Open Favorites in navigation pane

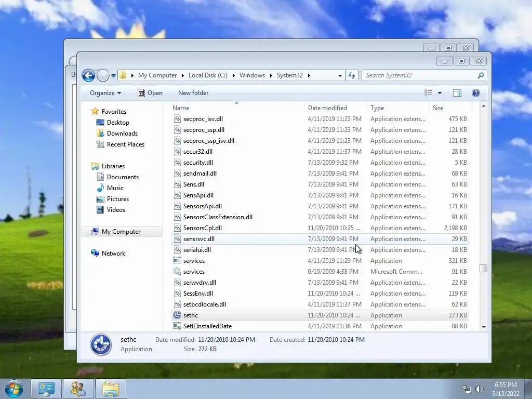tap(114, 112)
